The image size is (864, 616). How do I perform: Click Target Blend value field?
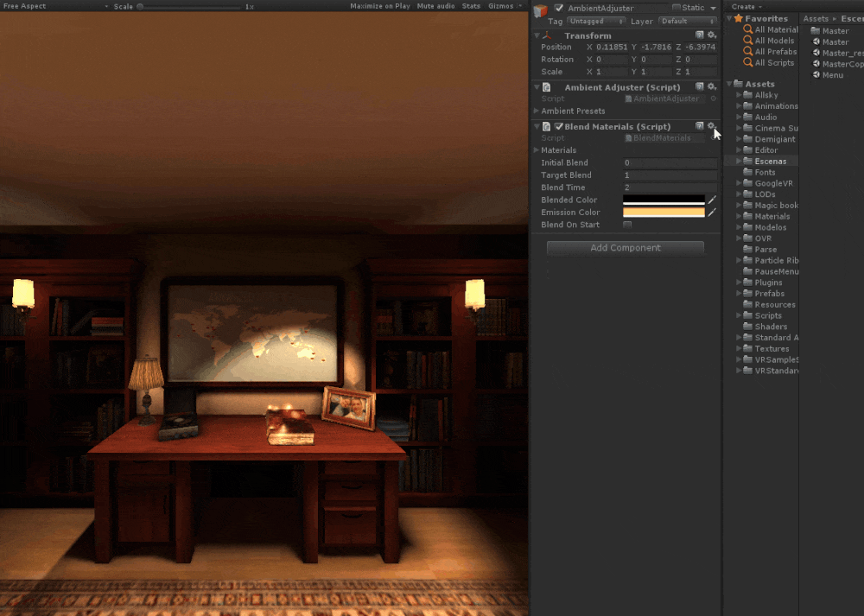pos(670,175)
